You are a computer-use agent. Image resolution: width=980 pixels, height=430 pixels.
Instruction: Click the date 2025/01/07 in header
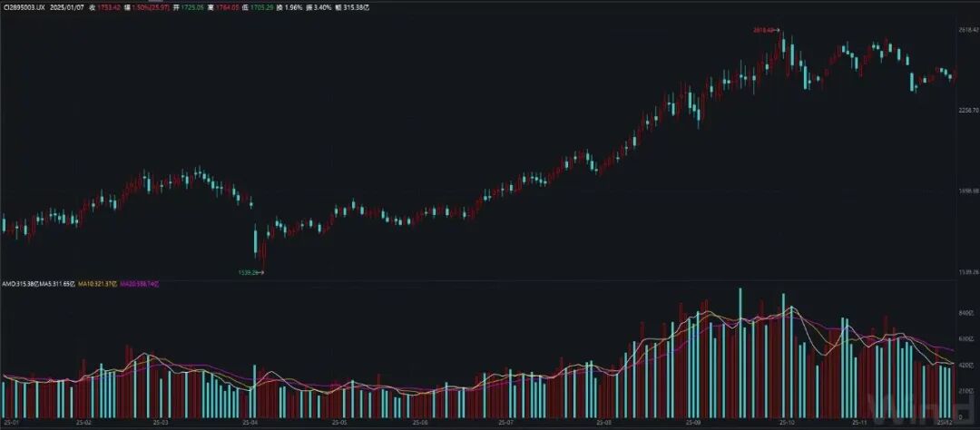tap(67, 7)
